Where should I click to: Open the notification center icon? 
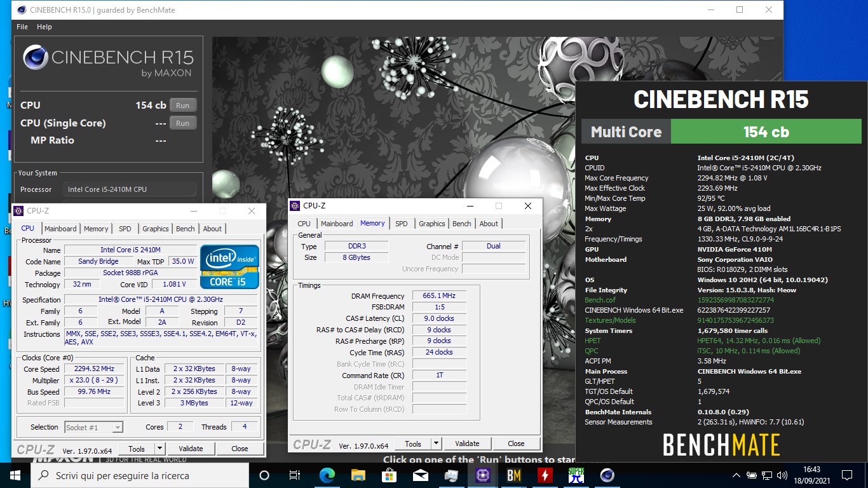pos(846,475)
